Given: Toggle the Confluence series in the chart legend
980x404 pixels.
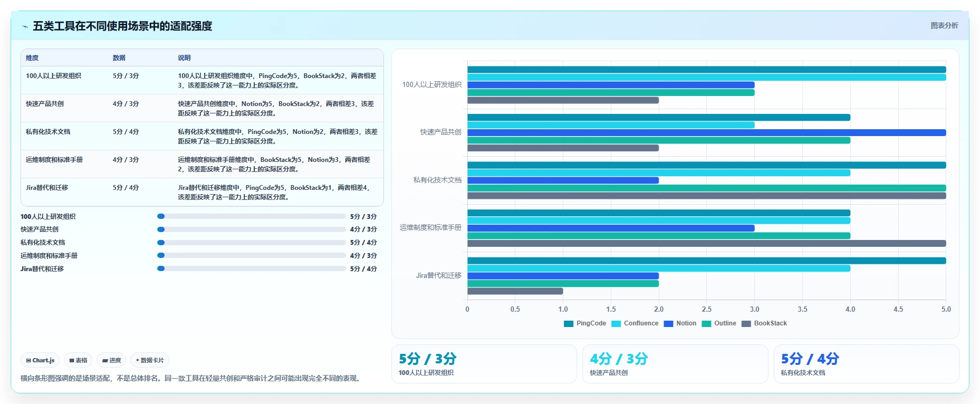Looking at the screenshot, I should point(635,323).
